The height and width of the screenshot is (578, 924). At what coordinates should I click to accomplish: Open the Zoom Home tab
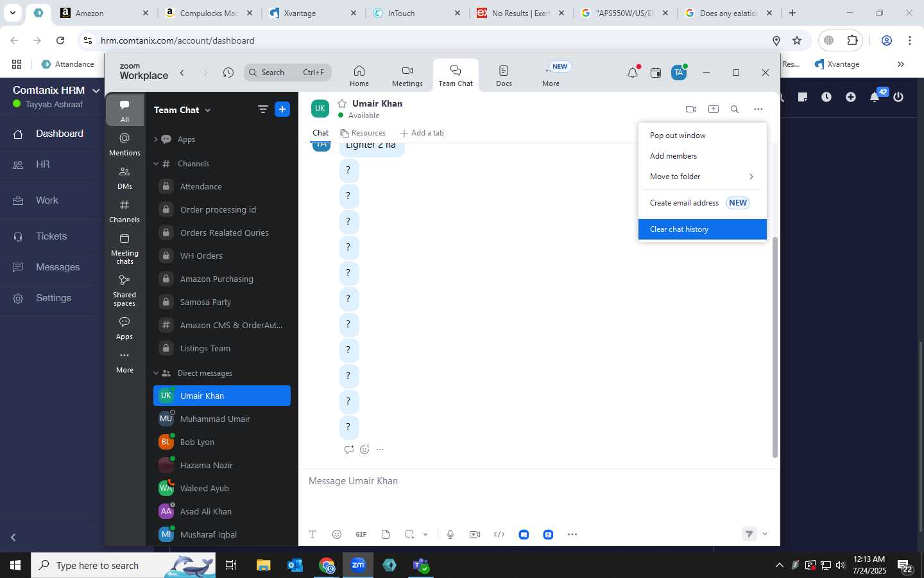(359, 76)
